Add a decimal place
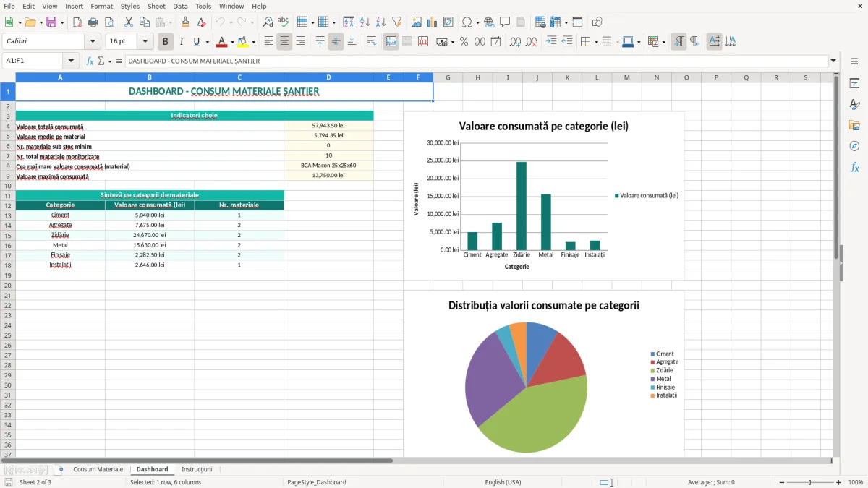Screen dimensions: 868x488 [516, 42]
